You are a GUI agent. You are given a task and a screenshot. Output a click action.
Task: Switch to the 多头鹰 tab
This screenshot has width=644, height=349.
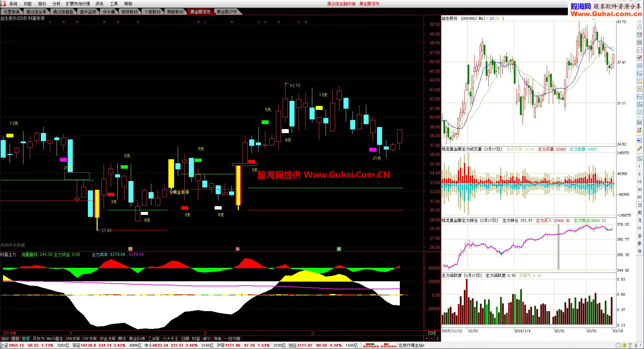[x=109, y=12]
